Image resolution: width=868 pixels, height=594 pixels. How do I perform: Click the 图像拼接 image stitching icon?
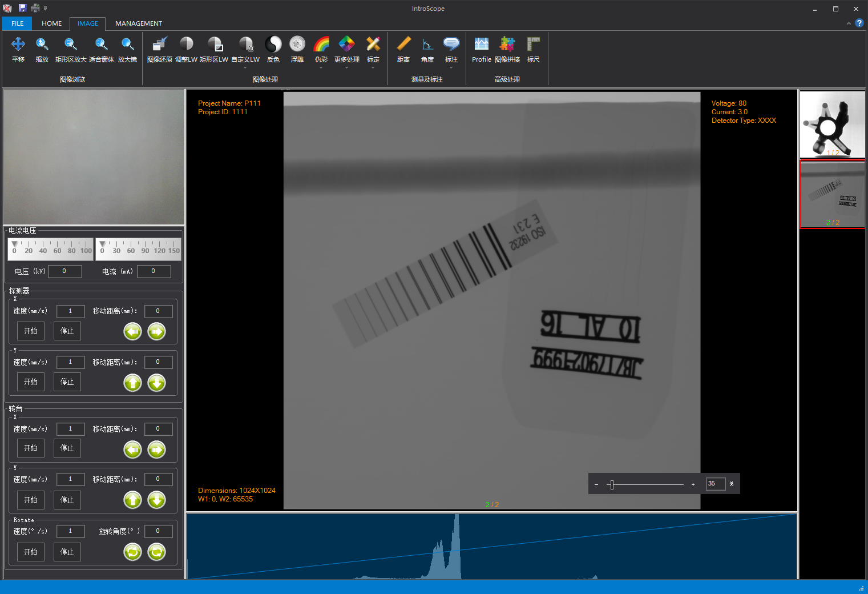tap(507, 50)
